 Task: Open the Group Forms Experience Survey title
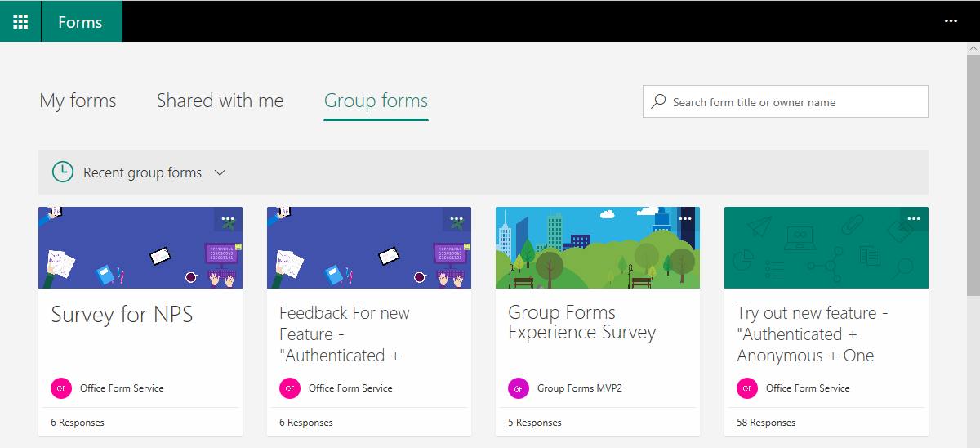pos(581,323)
